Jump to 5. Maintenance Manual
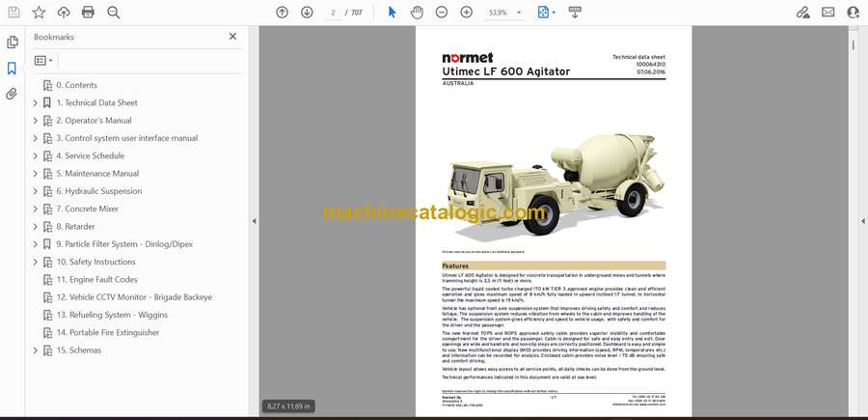The width and height of the screenshot is (868, 420). tap(97, 174)
